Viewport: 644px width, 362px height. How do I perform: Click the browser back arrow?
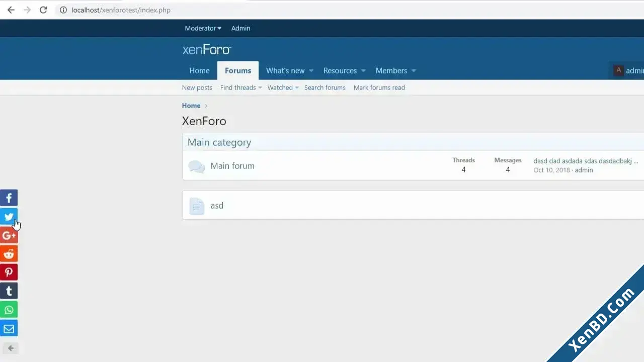[11, 10]
